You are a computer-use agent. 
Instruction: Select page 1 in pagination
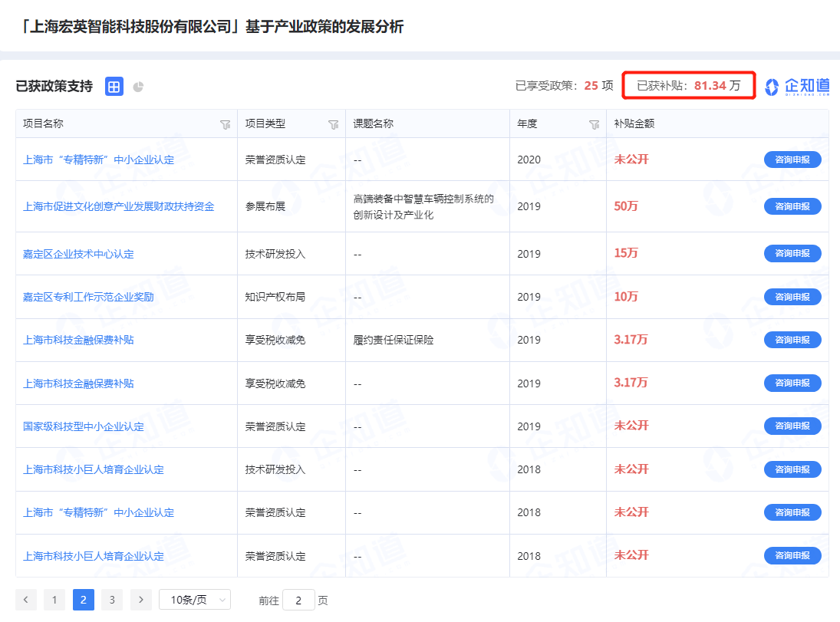[54, 600]
